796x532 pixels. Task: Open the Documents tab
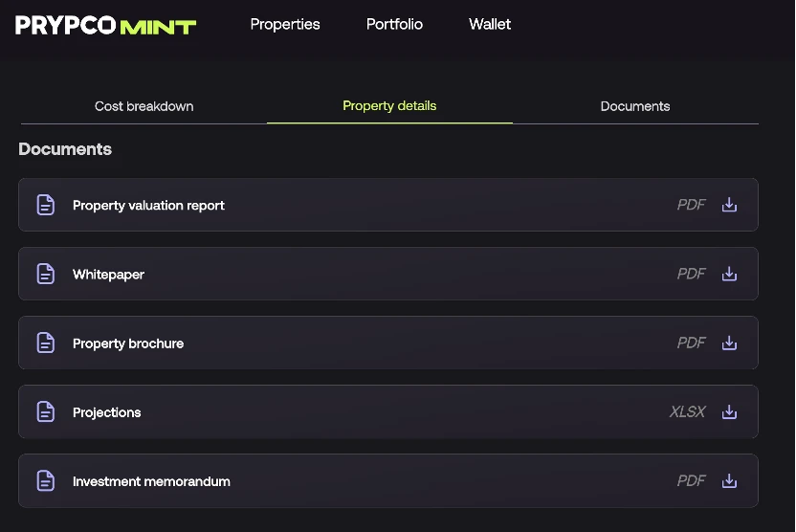634,106
